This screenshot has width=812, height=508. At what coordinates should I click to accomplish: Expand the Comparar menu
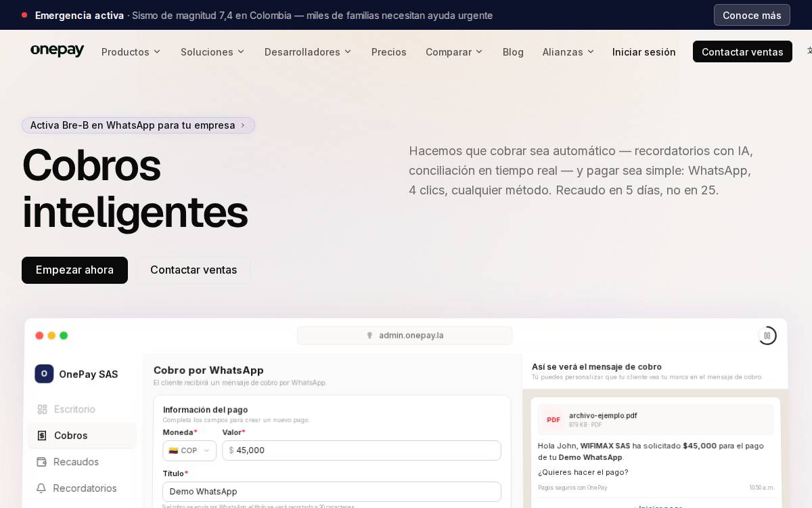(454, 51)
